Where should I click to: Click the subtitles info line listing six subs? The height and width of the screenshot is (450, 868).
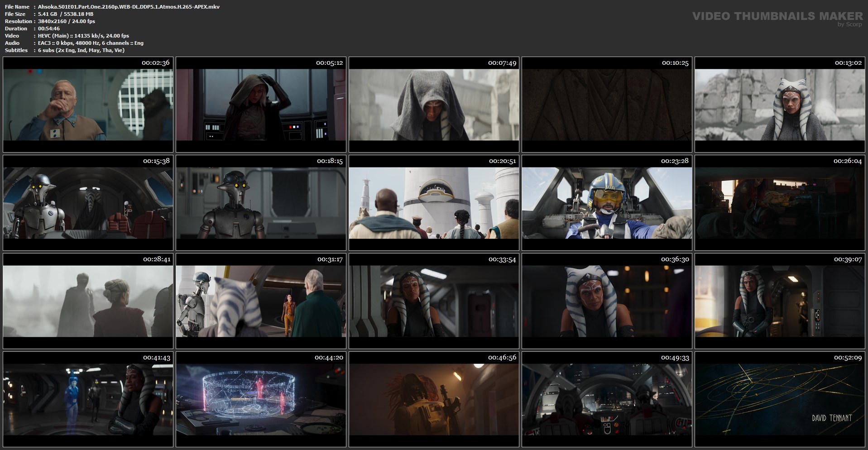click(81, 50)
